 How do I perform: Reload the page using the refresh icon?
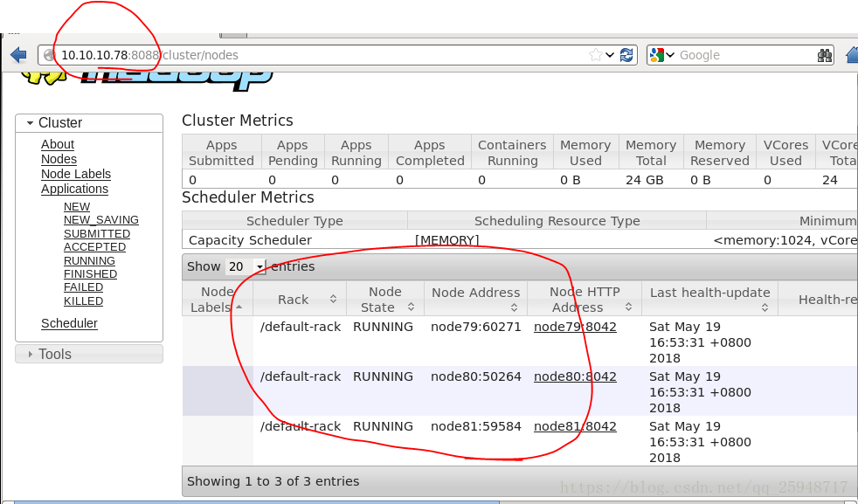pyautogui.click(x=626, y=55)
